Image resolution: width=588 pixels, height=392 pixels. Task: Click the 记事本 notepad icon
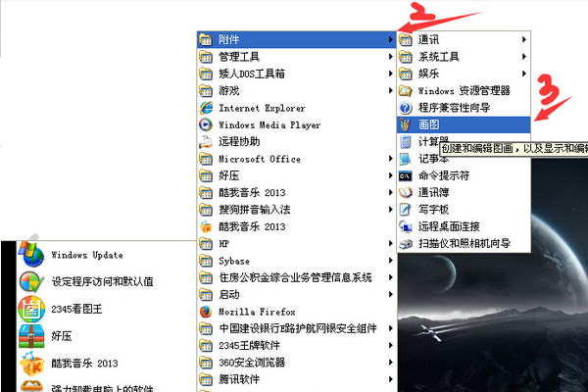(x=405, y=159)
